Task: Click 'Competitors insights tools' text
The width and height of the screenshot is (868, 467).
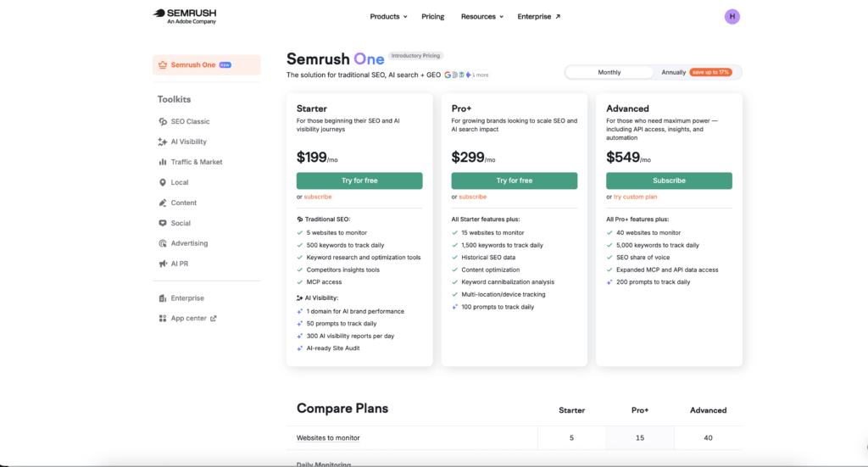Action: click(342, 270)
